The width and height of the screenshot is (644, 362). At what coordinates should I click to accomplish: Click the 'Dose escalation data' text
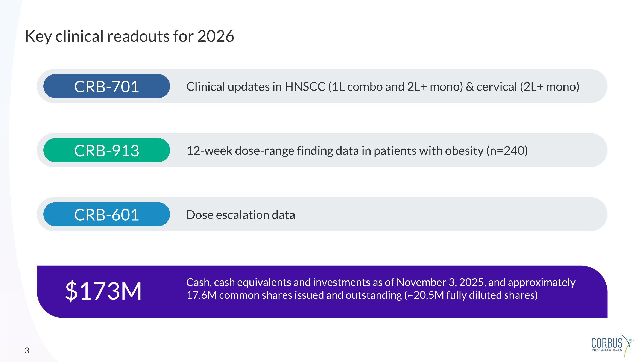tap(240, 215)
